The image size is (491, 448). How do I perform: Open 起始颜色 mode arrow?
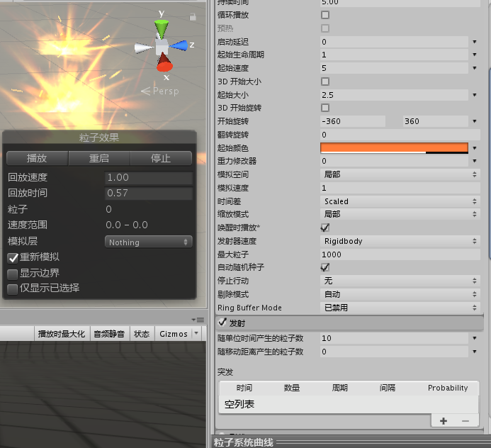tap(475, 148)
